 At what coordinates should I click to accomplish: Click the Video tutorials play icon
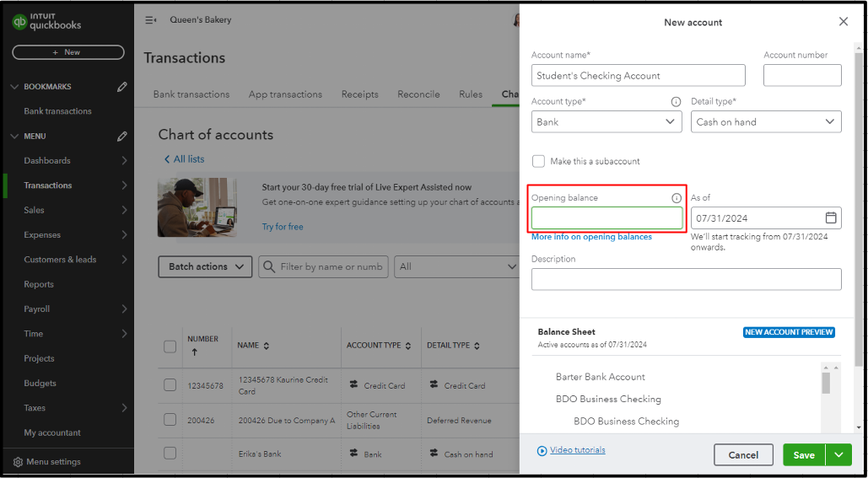[x=542, y=451]
